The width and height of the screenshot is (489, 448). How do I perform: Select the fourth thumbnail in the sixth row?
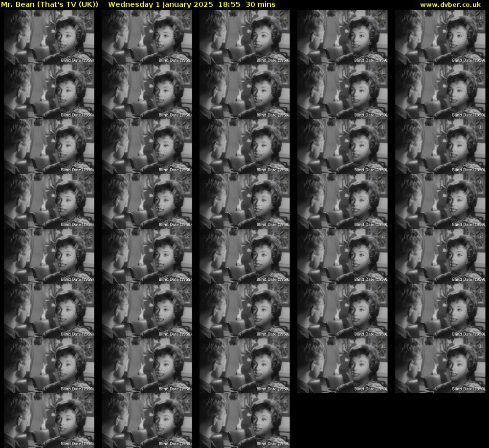[x=342, y=311]
